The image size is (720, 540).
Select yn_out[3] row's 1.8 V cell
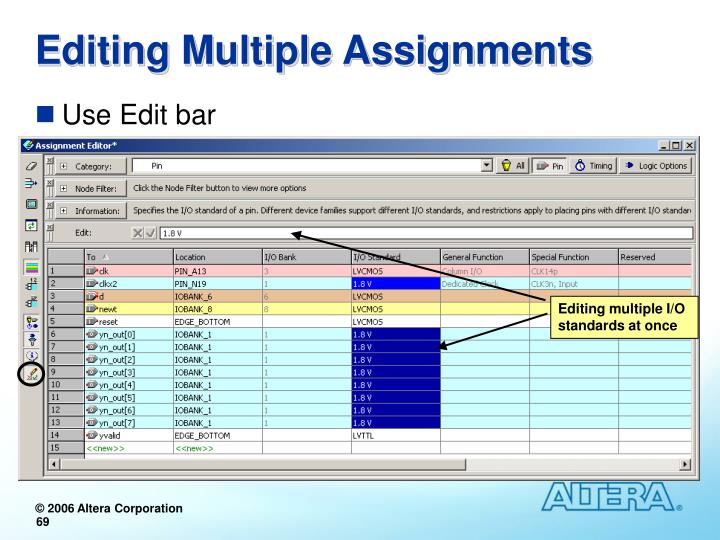tap(396, 372)
